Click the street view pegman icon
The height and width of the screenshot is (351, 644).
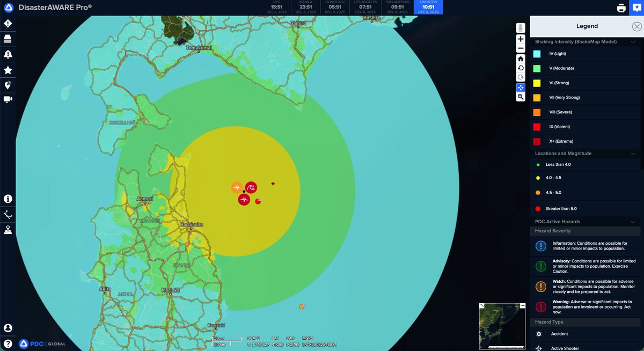[521, 28]
